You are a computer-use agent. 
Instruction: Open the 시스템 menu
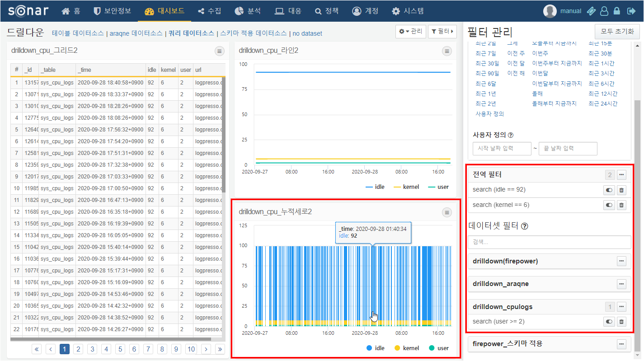(x=408, y=11)
